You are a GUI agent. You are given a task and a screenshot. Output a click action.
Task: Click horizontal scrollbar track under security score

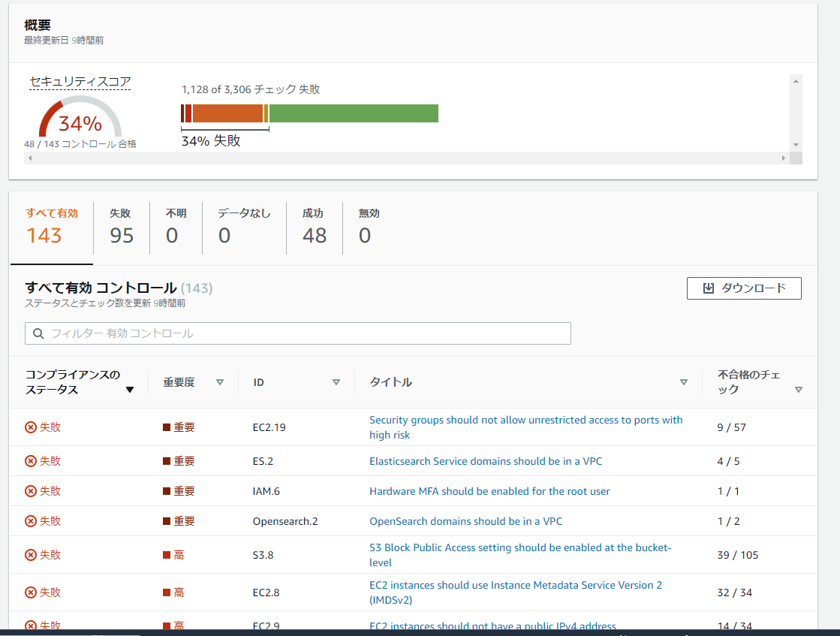(x=407, y=158)
